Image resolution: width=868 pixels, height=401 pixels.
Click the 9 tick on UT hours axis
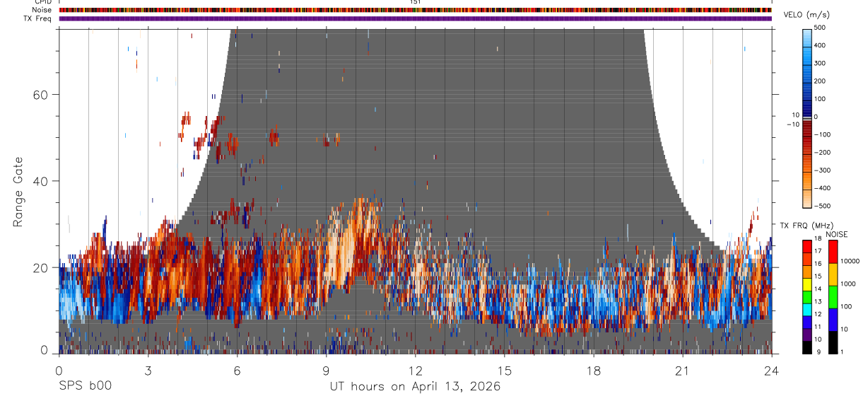[x=326, y=370]
